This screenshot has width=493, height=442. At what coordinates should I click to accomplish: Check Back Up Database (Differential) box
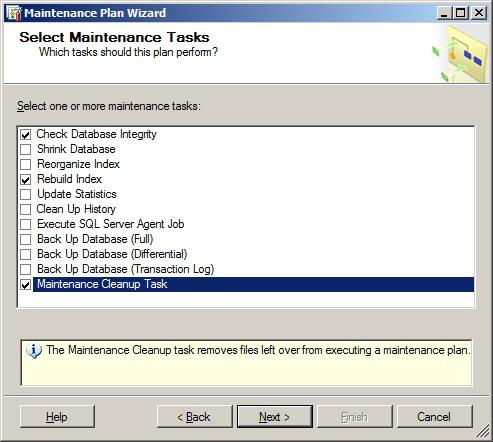point(26,254)
